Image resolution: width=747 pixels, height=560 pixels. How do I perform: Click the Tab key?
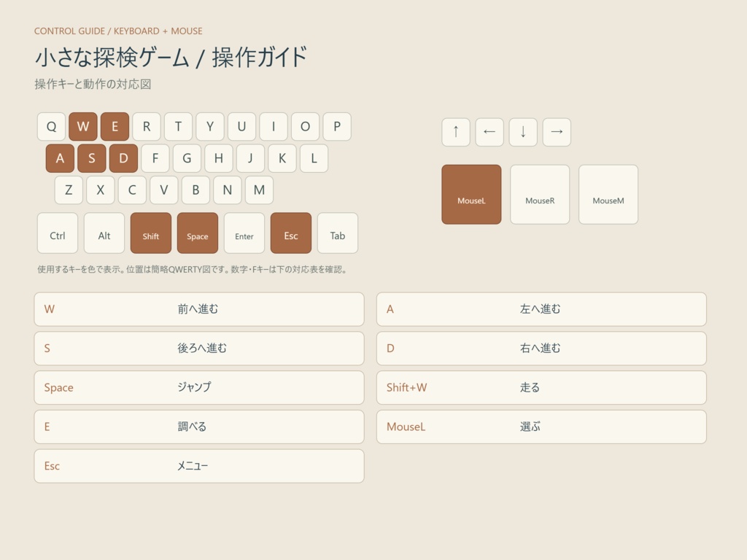coord(338,233)
